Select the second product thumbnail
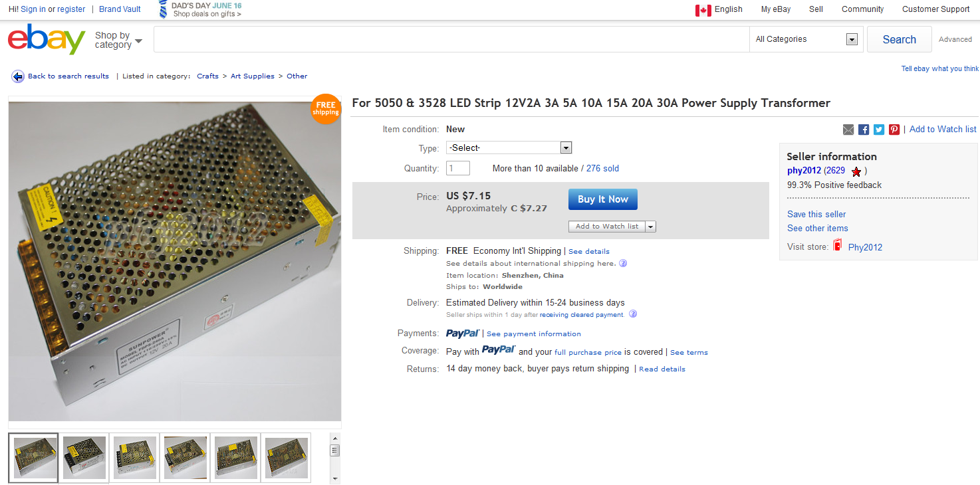This screenshot has height=485, width=980. 84,457
